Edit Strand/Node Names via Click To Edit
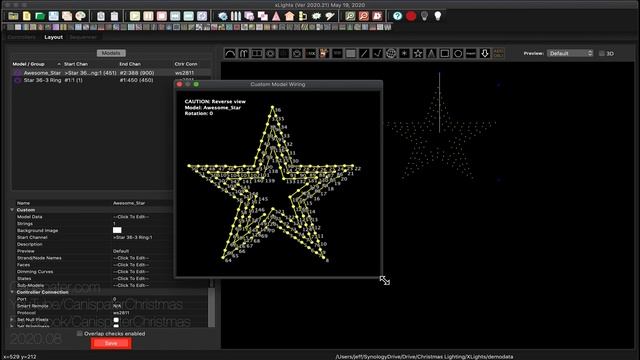The width and height of the screenshot is (640, 360). click(131, 258)
